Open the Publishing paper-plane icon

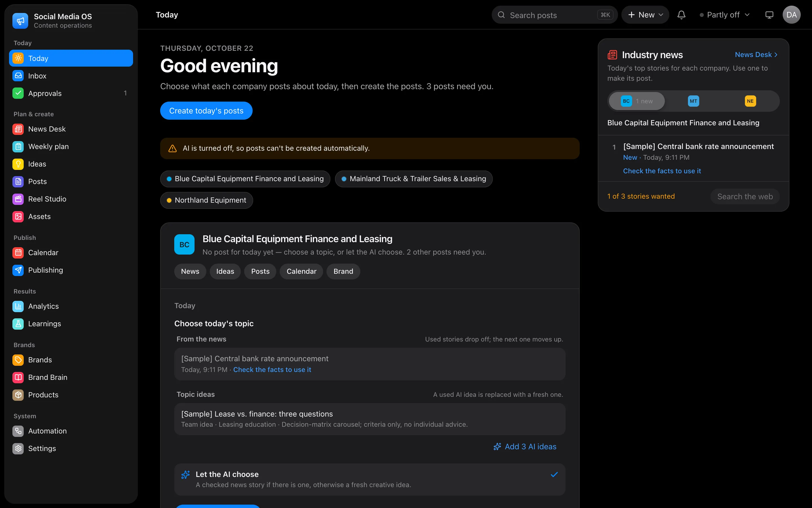18,270
